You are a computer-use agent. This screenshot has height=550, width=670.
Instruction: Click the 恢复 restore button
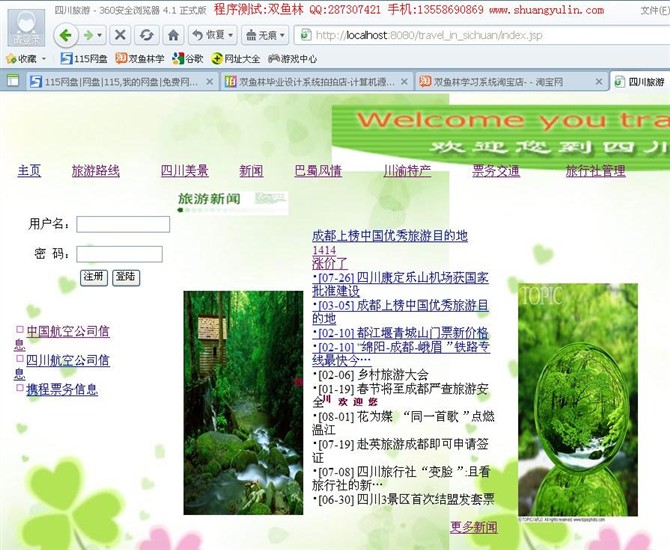click(x=208, y=35)
